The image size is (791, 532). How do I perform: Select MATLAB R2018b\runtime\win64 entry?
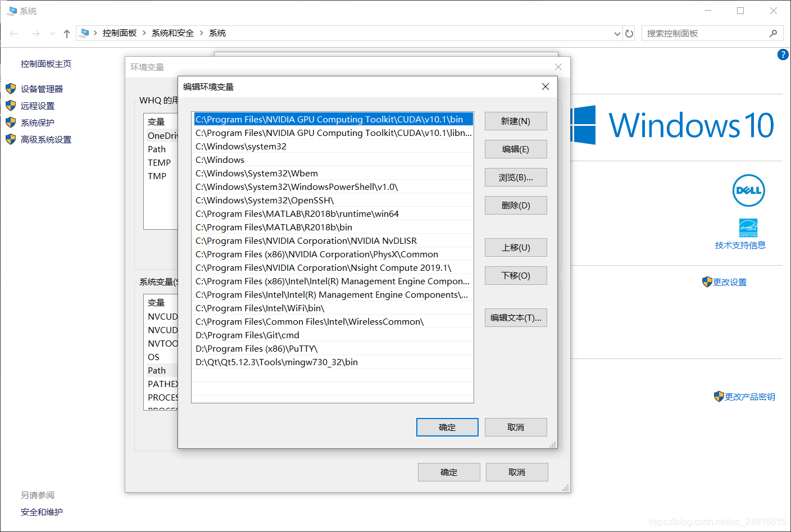pyautogui.click(x=333, y=214)
